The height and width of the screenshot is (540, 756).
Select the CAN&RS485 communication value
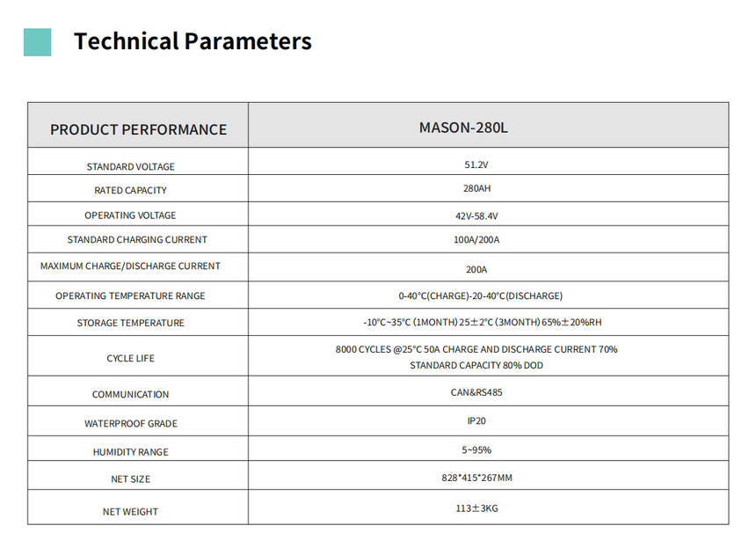[476, 392]
